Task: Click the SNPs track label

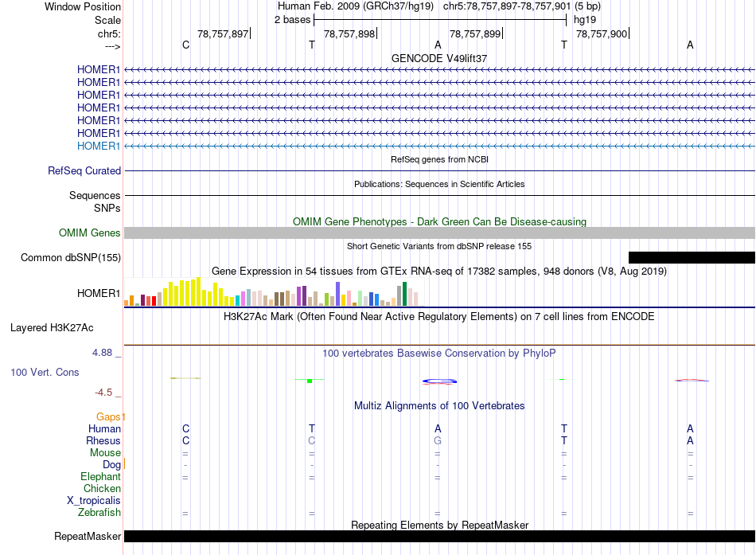Action: pyautogui.click(x=107, y=208)
